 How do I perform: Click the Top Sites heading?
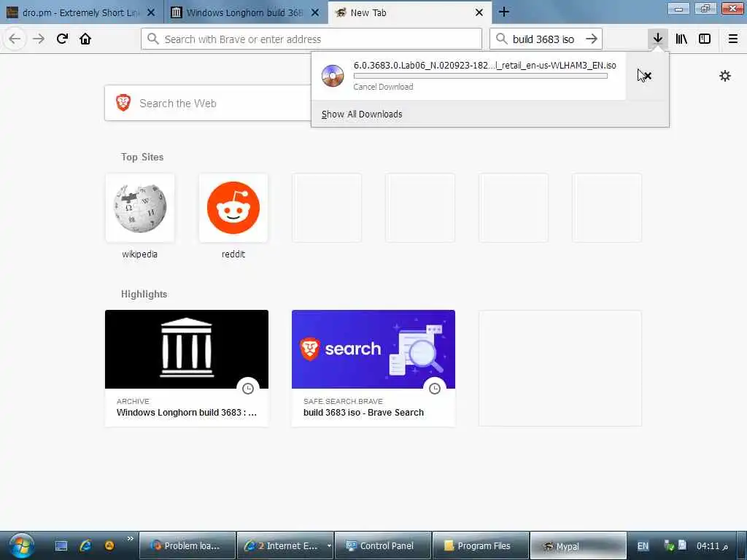(x=142, y=157)
